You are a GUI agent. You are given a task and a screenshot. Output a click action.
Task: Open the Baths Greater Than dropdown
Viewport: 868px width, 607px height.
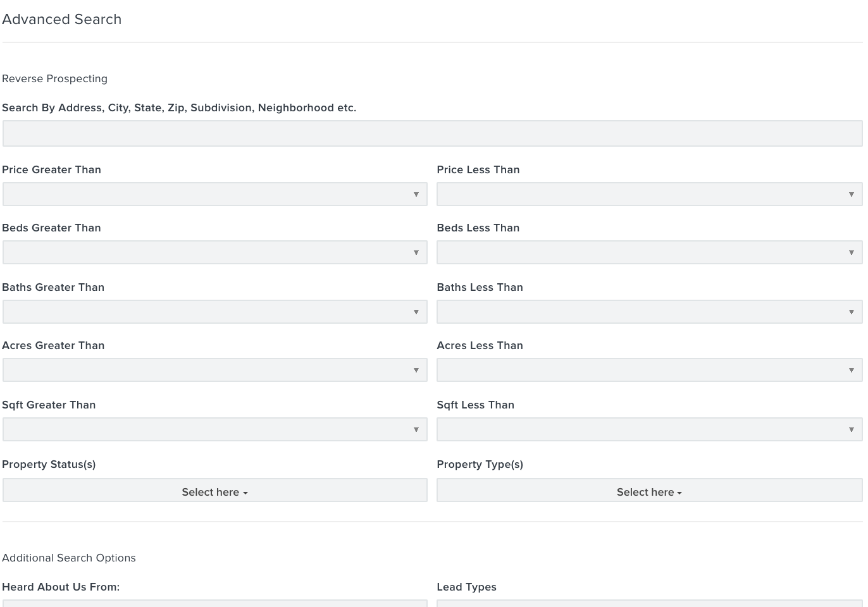[215, 312]
